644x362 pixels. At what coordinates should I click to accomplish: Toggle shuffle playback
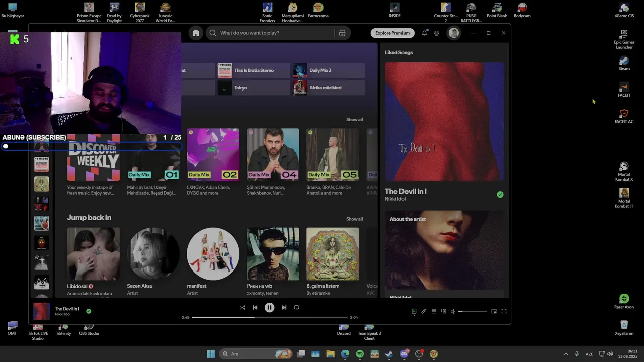click(242, 307)
